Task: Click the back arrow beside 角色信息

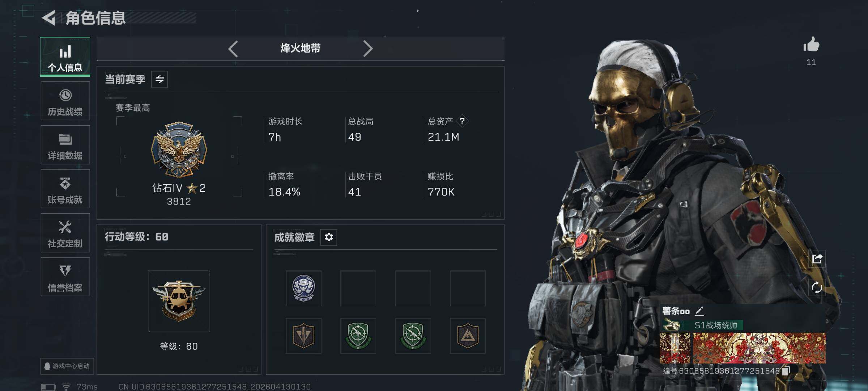Action: (x=49, y=18)
